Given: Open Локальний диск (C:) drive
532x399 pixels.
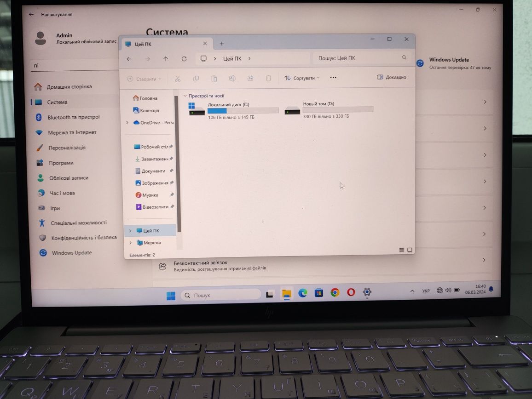Looking at the screenshot, I should point(233,110).
